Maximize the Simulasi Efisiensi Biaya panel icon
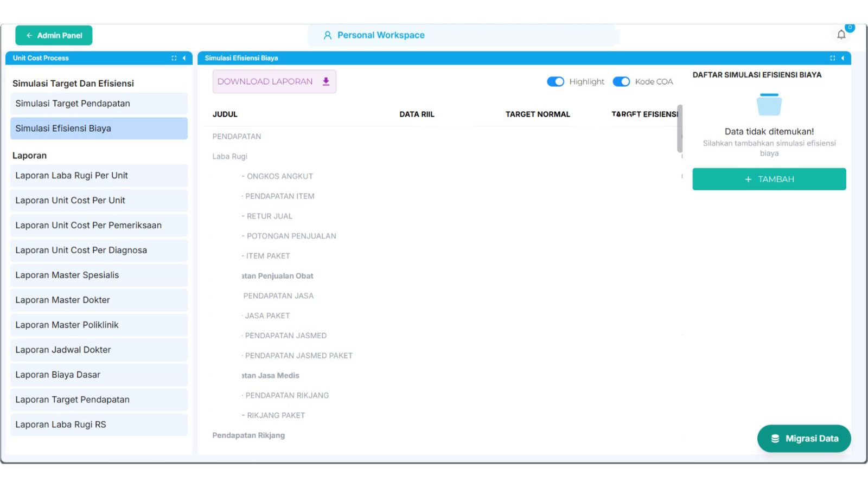This screenshot has width=868, height=488. tap(833, 58)
